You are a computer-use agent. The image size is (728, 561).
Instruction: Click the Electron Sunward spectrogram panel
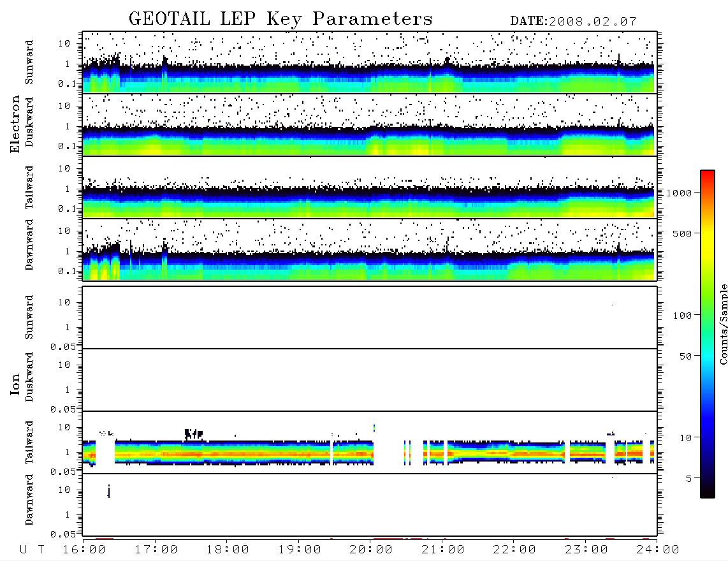pos(370,62)
